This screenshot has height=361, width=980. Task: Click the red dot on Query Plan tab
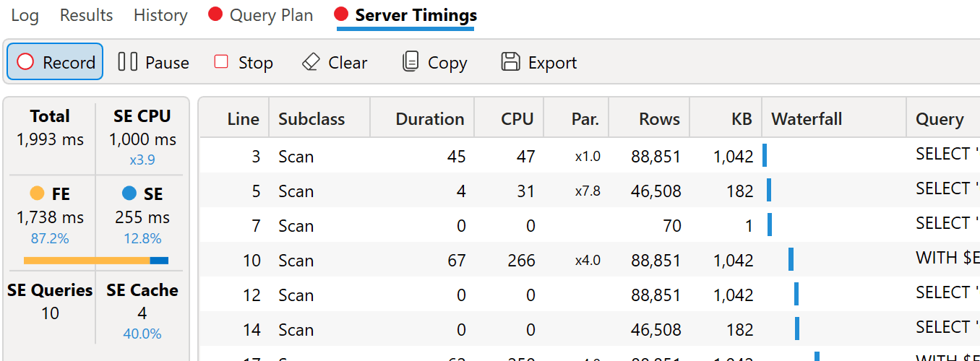[215, 14]
